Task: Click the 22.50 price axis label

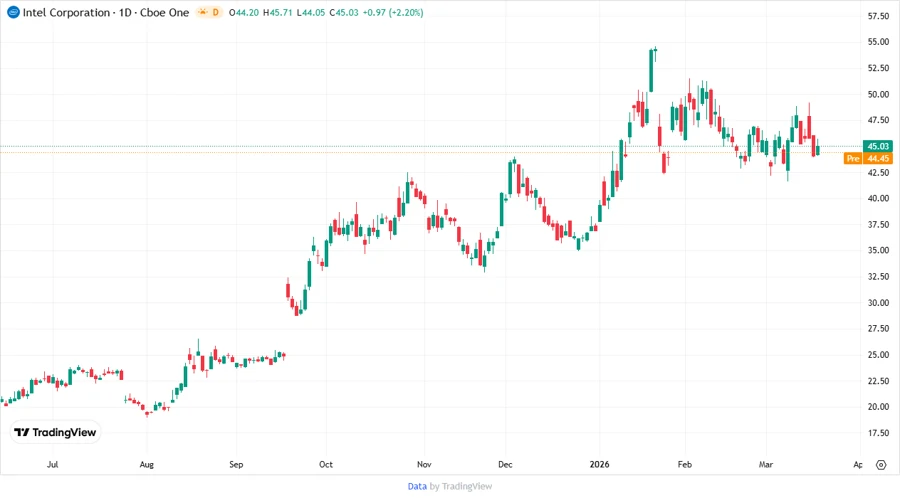Action: [878, 381]
